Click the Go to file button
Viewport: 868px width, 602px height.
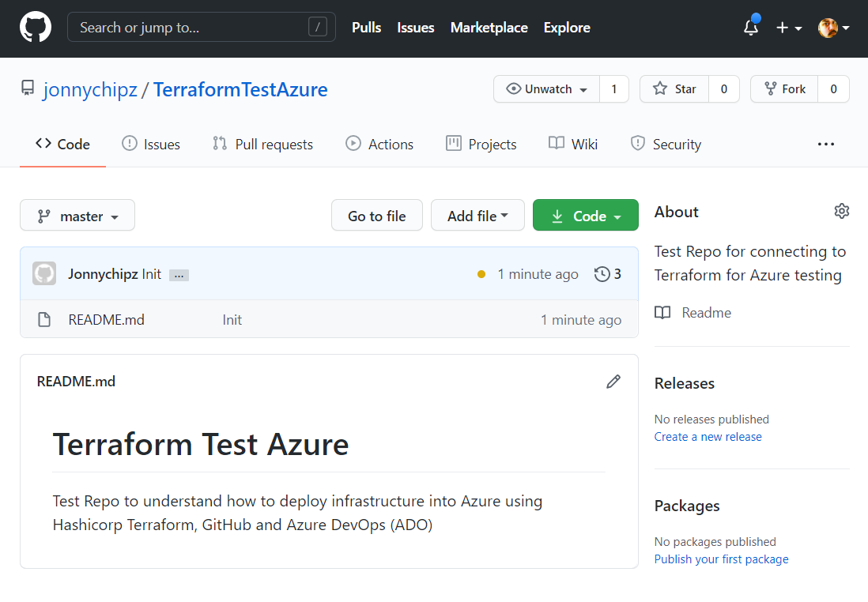pos(376,216)
